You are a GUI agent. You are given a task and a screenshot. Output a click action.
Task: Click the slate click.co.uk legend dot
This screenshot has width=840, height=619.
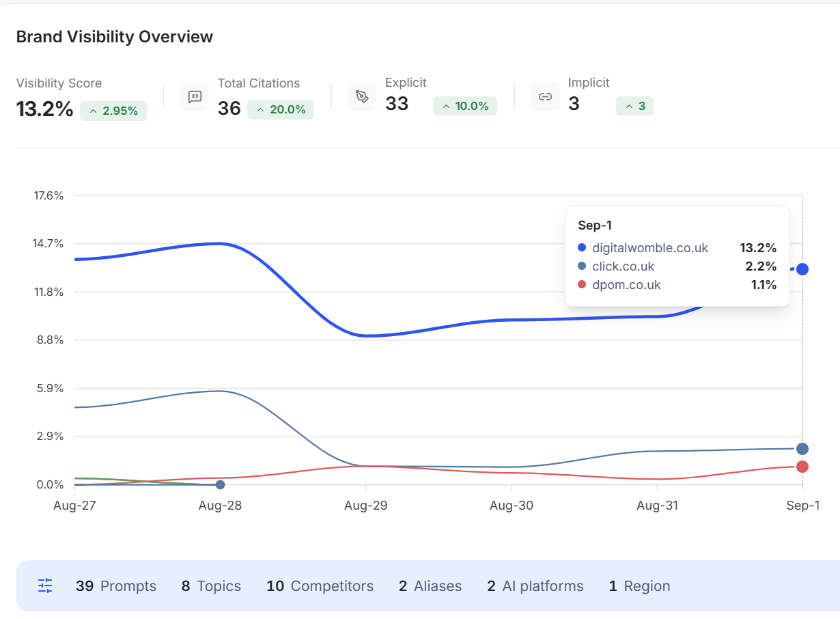point(582,266)
